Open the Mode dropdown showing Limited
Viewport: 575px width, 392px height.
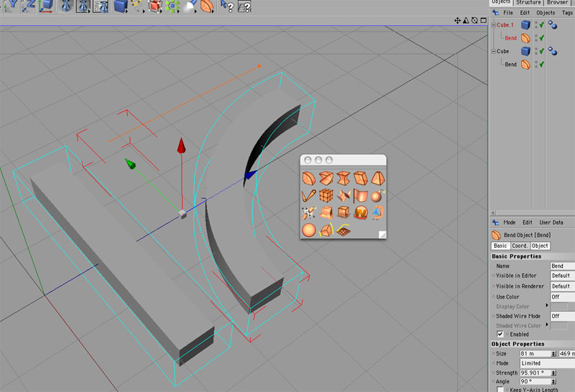pos(548,363)
